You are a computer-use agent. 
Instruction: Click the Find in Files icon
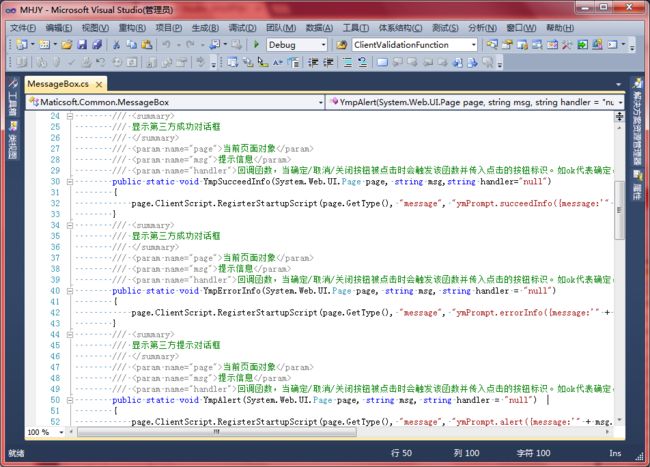(x=342, y=44)
